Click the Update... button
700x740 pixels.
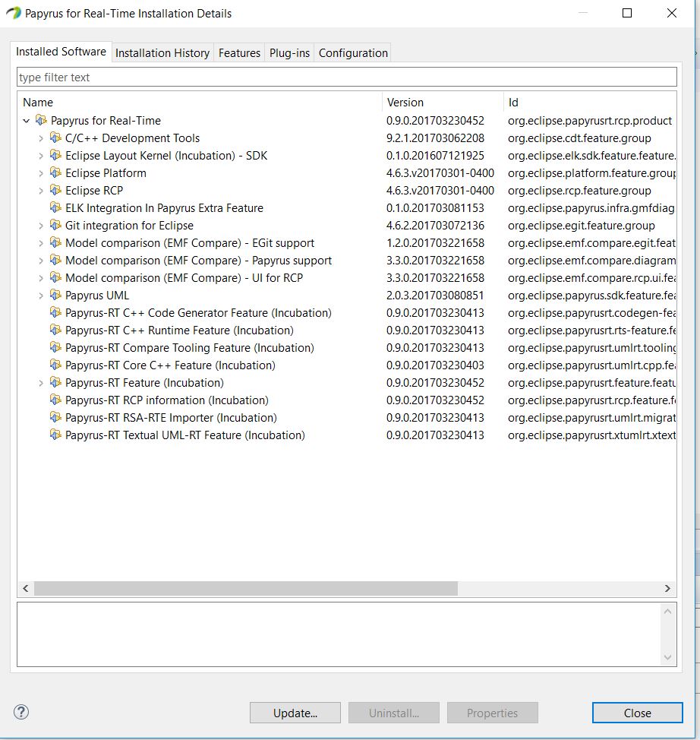295,713
